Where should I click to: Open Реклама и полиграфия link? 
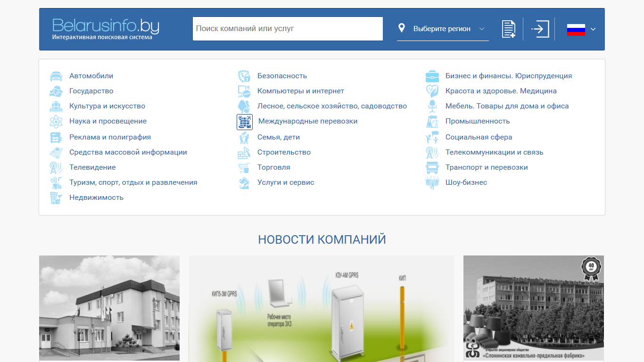coord(110,137)
